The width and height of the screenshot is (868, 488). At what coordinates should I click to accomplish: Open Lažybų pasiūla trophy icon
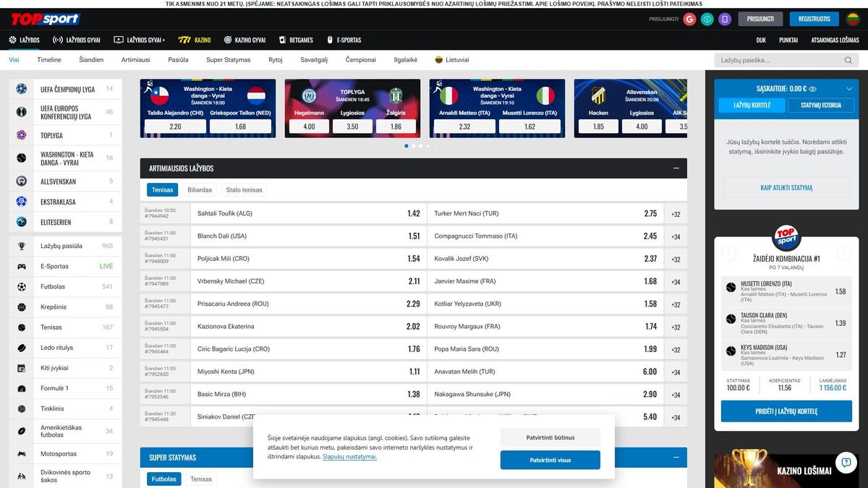(22, 246)
